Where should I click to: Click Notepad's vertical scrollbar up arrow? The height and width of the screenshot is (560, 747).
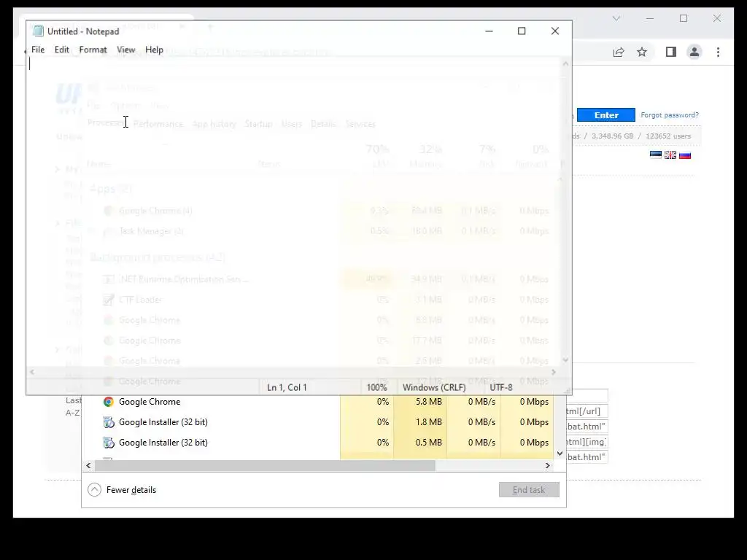[x=565, y=63]
